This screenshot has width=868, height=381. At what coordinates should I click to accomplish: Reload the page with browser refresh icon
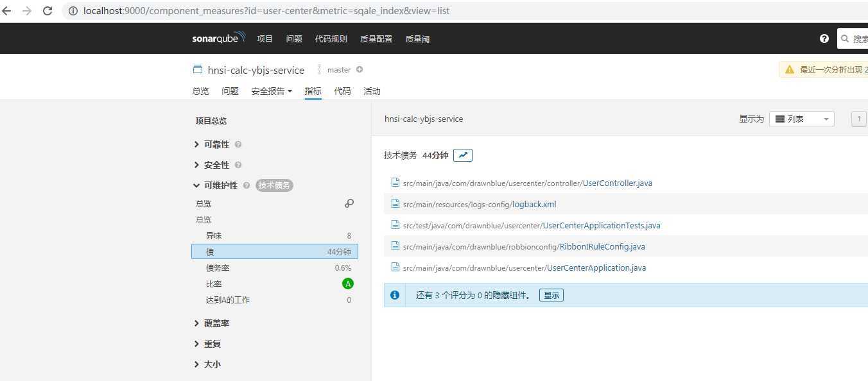[48, 11]
